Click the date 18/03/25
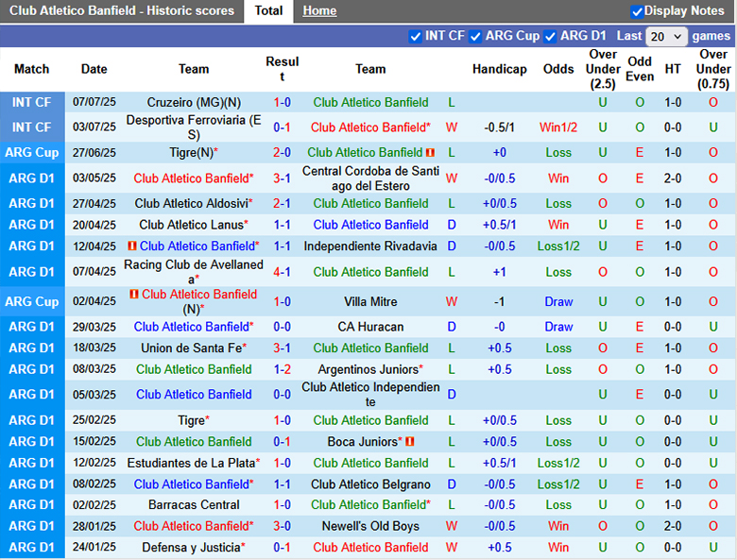Image resolution: width=737 pixels, height=560 pixels. [x=94, y=348]
